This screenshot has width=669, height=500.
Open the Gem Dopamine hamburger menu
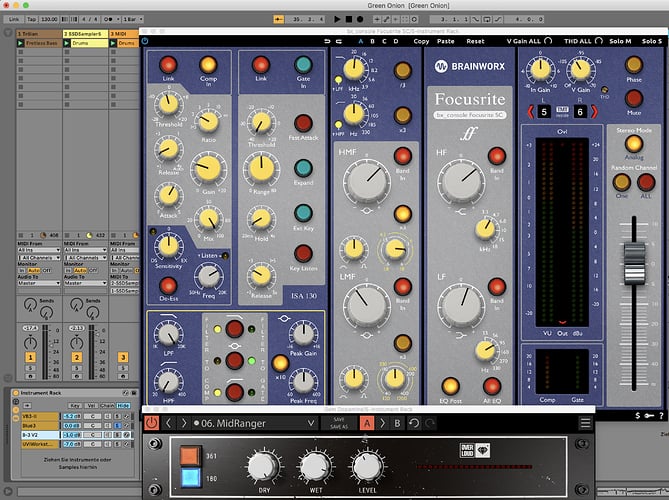point(585,423)
